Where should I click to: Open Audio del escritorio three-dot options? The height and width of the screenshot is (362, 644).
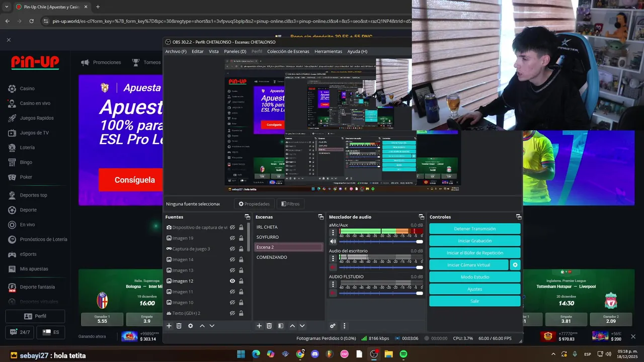pyautogui.click(x=333, y=258)
